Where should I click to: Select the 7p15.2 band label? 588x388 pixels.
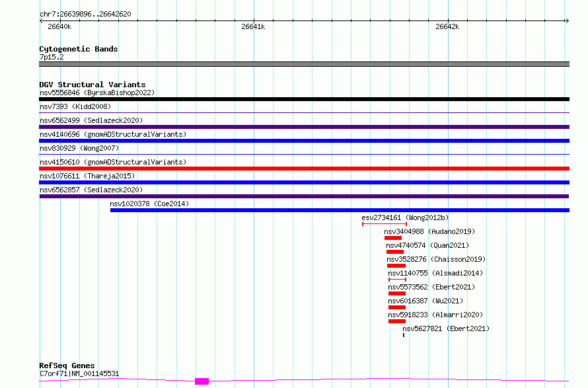pyautogui.click(x=52, y=57)
